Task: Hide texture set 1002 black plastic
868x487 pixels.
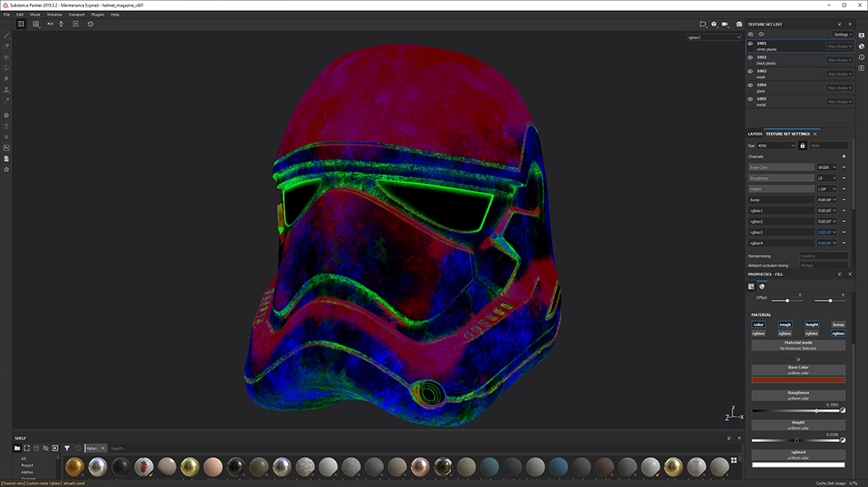Action: 751,58
